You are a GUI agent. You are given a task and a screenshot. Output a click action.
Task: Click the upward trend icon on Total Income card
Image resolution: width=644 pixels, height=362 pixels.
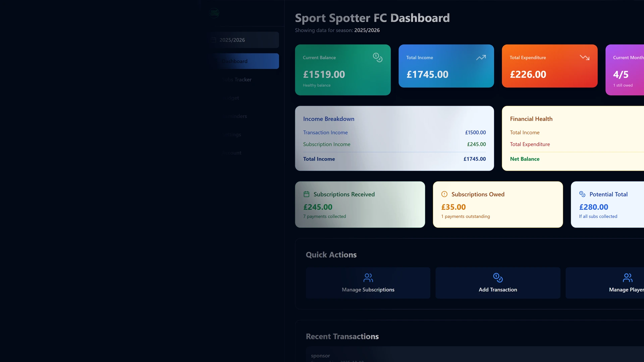tap(481, 57)
